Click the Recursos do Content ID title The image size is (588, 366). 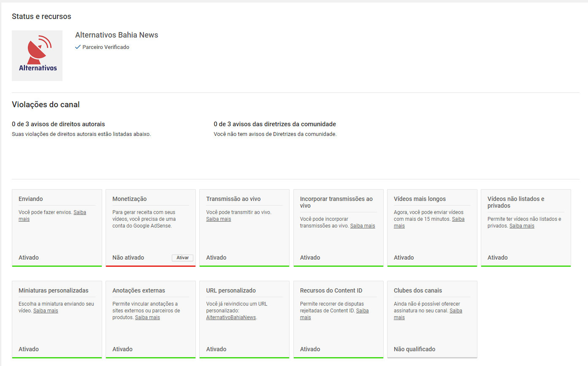[331, 290]
